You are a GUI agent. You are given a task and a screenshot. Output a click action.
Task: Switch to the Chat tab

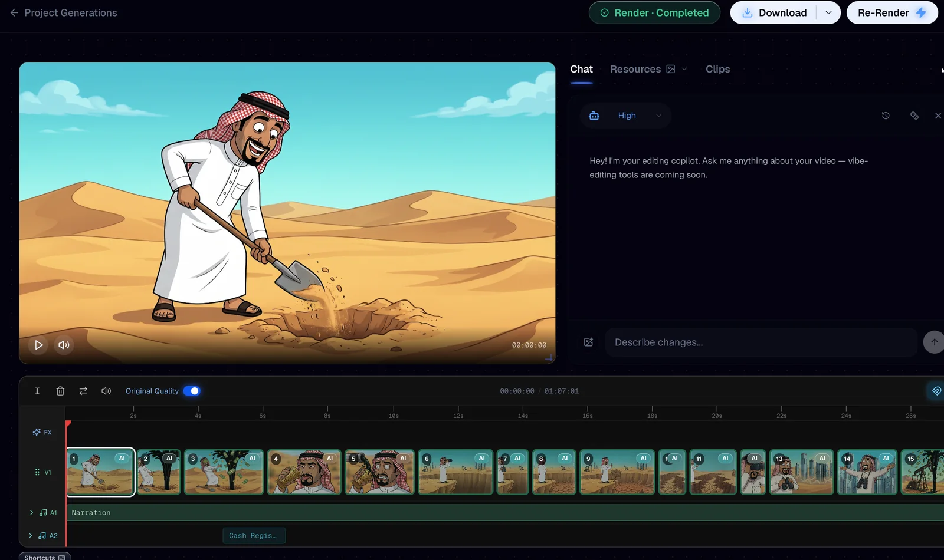(581, 70)
